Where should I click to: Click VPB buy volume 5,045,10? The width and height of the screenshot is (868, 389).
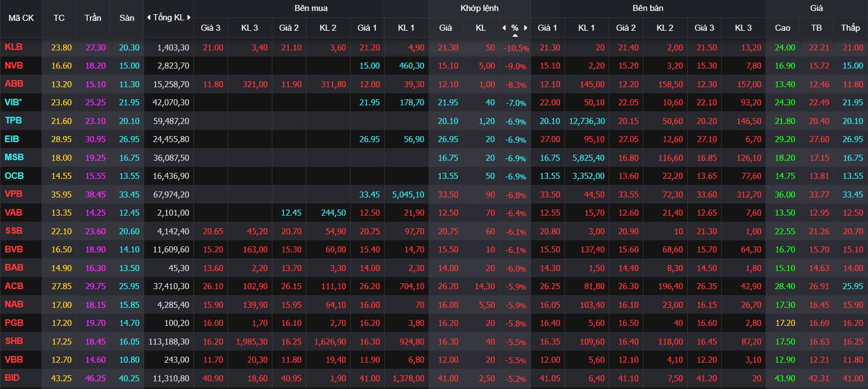[x=408, y=195]
